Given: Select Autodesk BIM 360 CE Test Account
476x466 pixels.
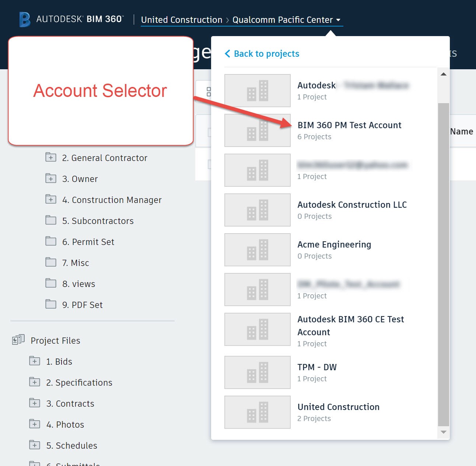Looking at the screenshot, I should pyautogui.click(x=351, y=326).
